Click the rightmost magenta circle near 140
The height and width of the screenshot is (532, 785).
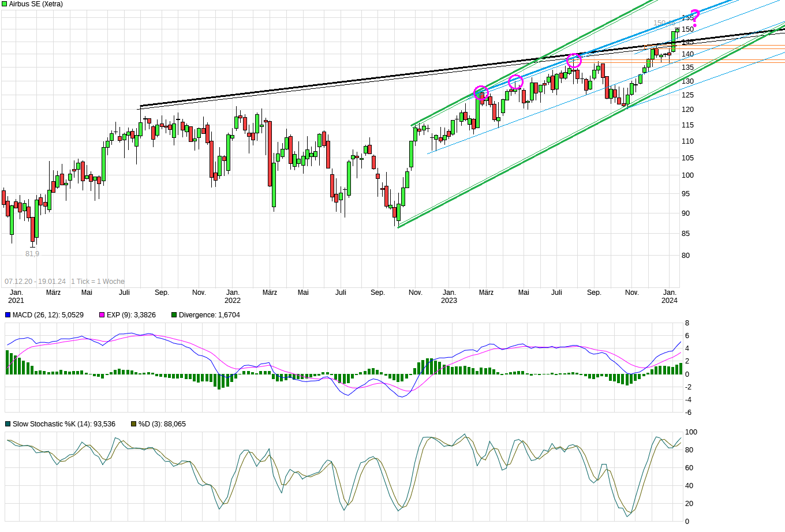coord(574,61)
